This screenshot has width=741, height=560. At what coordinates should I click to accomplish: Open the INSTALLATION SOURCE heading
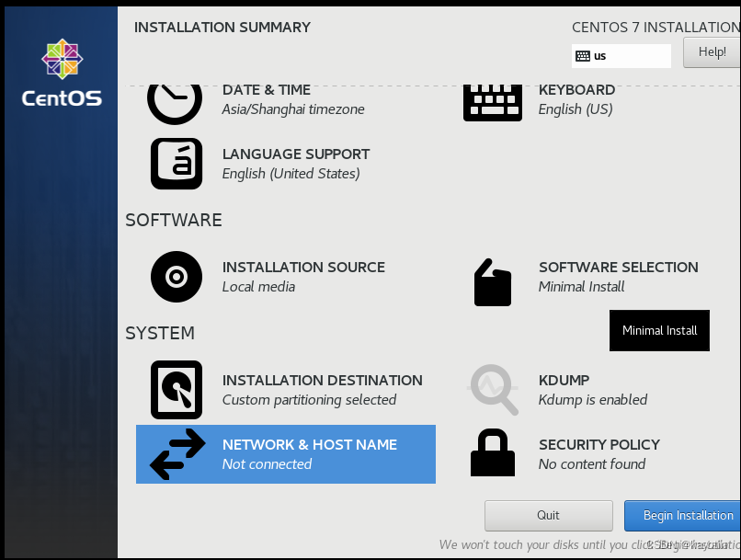tap(303, 267)
